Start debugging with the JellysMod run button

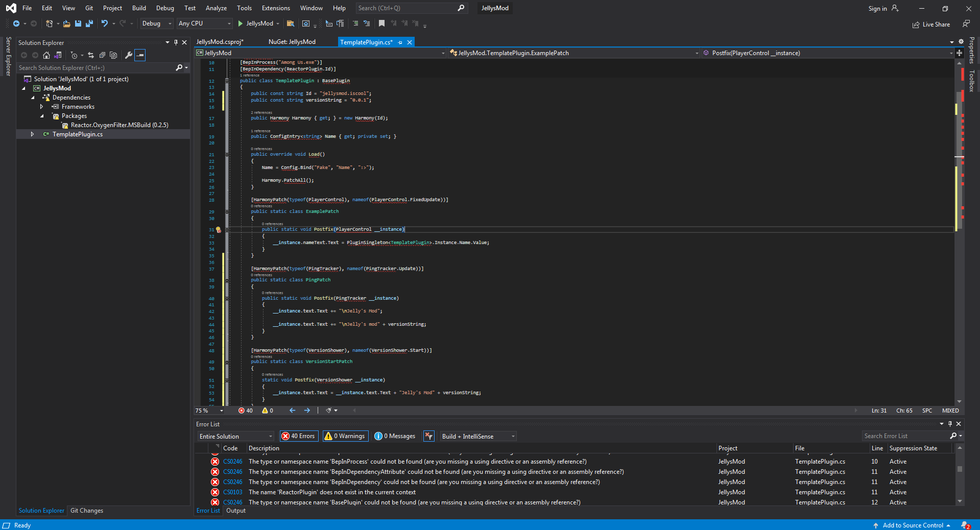tap(255, 23)
